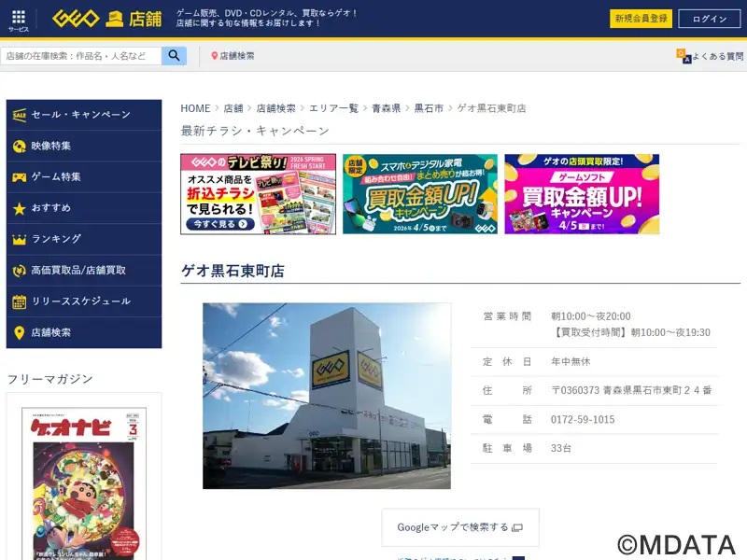Click the gamepad icon for ゲーム特集
747x560 pixels.
click(19, 177)
